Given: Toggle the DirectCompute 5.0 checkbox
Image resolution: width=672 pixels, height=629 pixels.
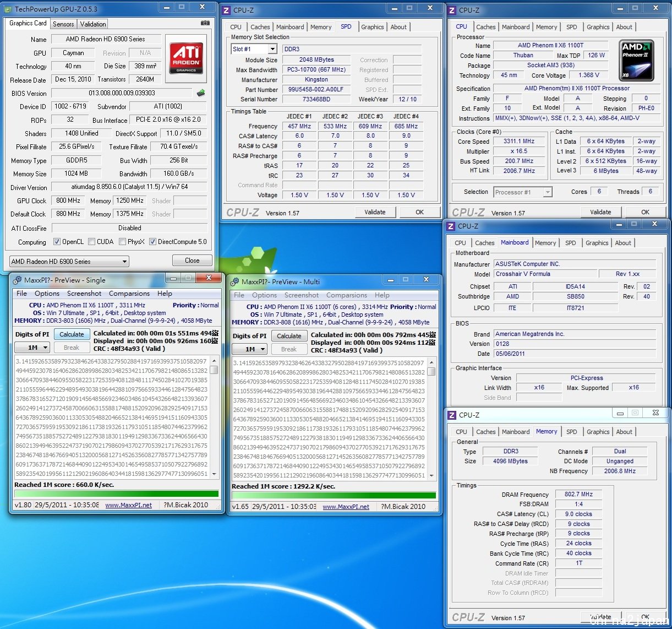Looking at the screenshot, I should click(152, 242).
